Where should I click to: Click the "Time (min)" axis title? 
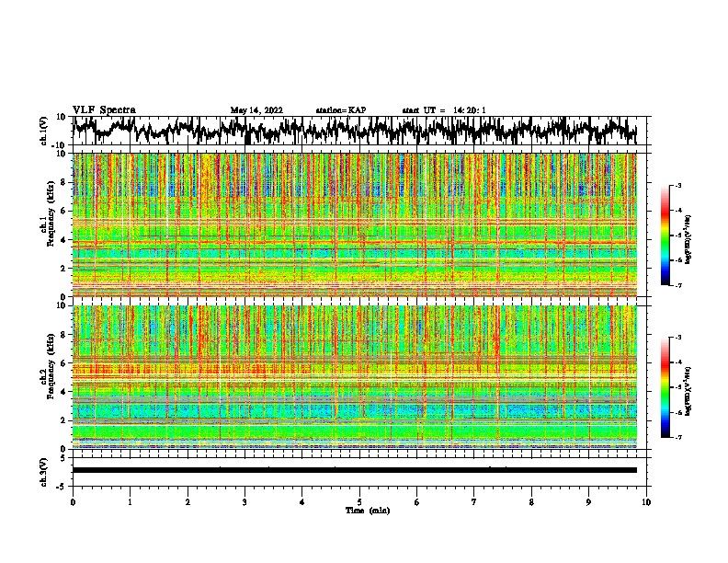click(x=368, y=511)
